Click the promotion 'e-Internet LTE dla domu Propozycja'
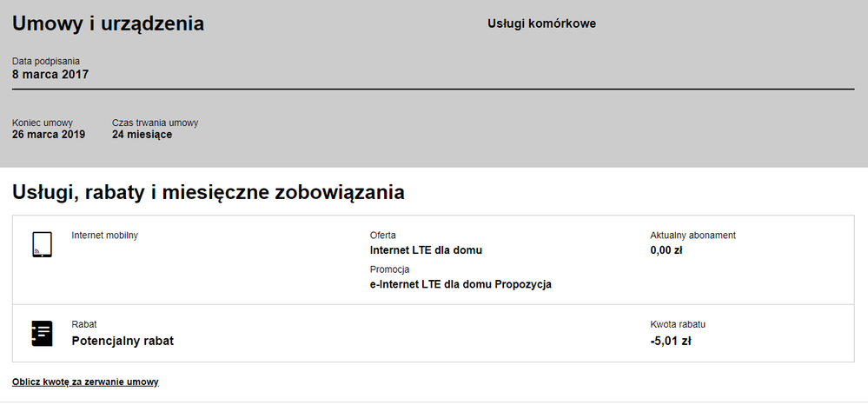 point(461,284)
